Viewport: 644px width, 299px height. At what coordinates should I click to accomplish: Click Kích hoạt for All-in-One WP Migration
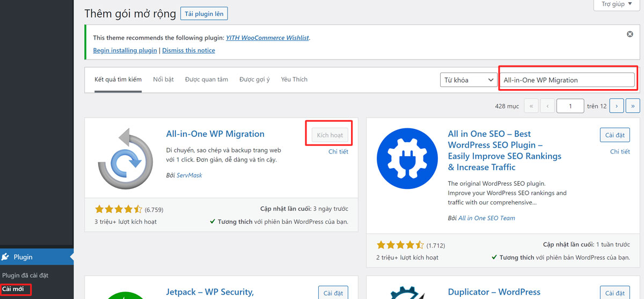click(x=330, y=135)
